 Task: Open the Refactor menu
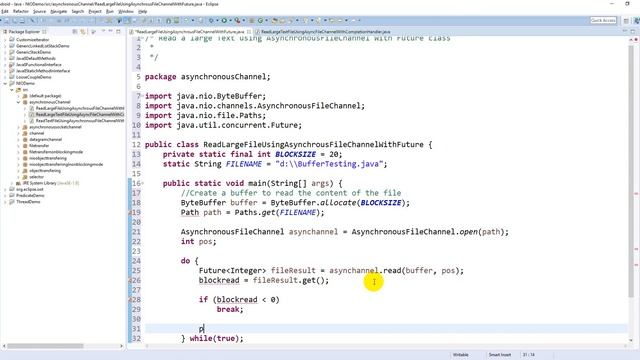(20, 11)
